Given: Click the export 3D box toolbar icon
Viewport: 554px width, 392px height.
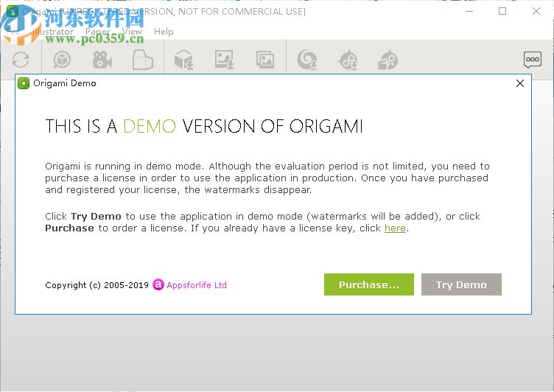Looking at the screenshot, I should pos(184,60).
